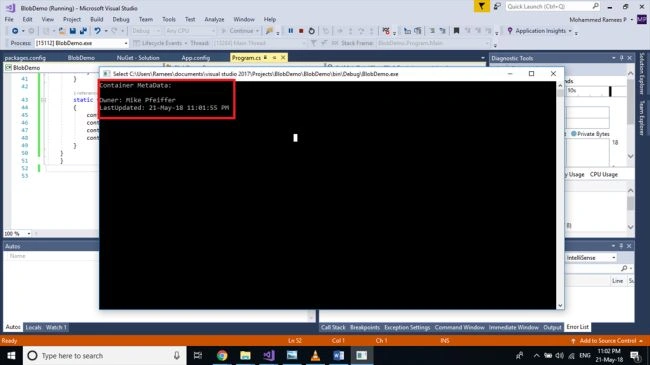Switch to the packages.config tab

[x=25, y=58]
